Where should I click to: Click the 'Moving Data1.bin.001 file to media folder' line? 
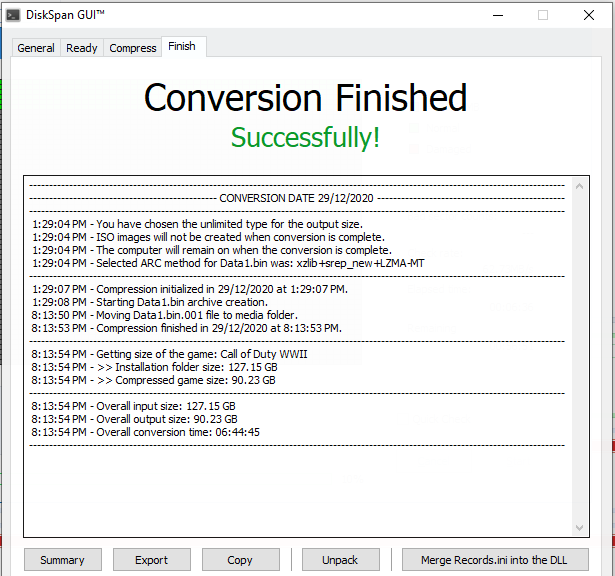click(x=165, y=315)
